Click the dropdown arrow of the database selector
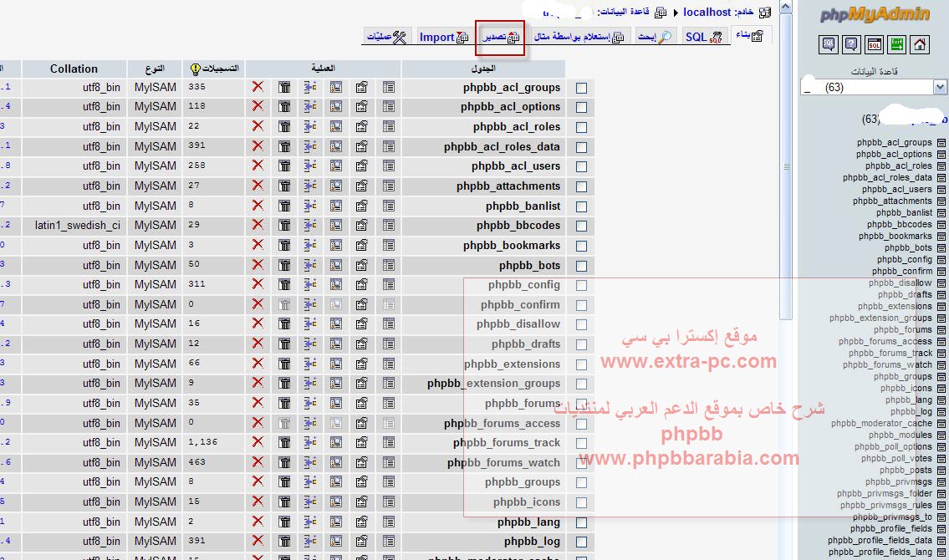The image size is (949, 560). 940,87
